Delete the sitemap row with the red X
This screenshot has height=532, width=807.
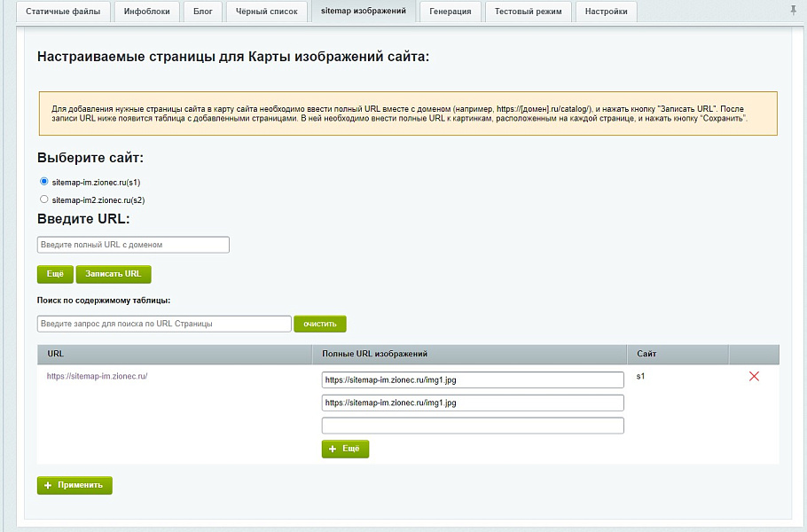click(x=754, y=377)
